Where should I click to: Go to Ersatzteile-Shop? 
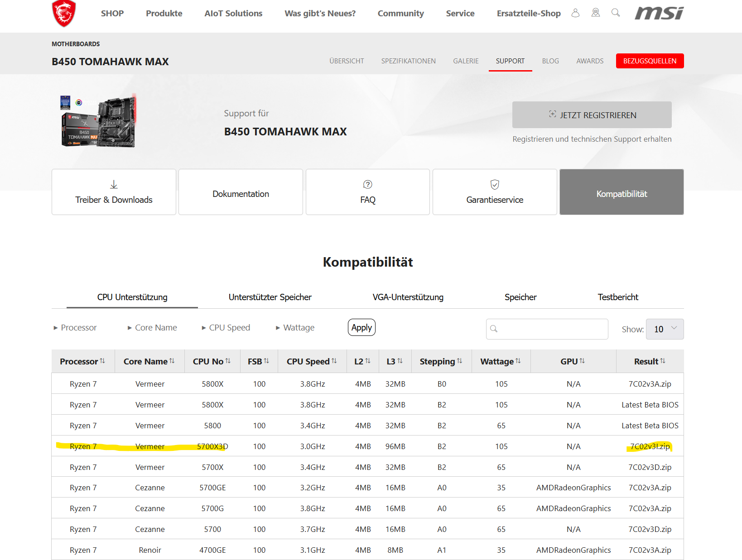click(529, 14)
